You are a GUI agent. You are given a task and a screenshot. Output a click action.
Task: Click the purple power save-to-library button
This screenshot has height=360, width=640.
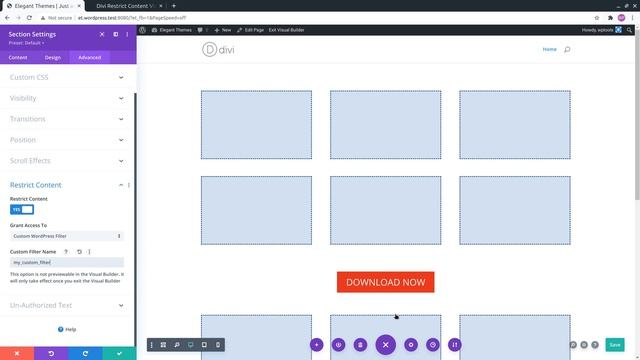pos(338,345)
